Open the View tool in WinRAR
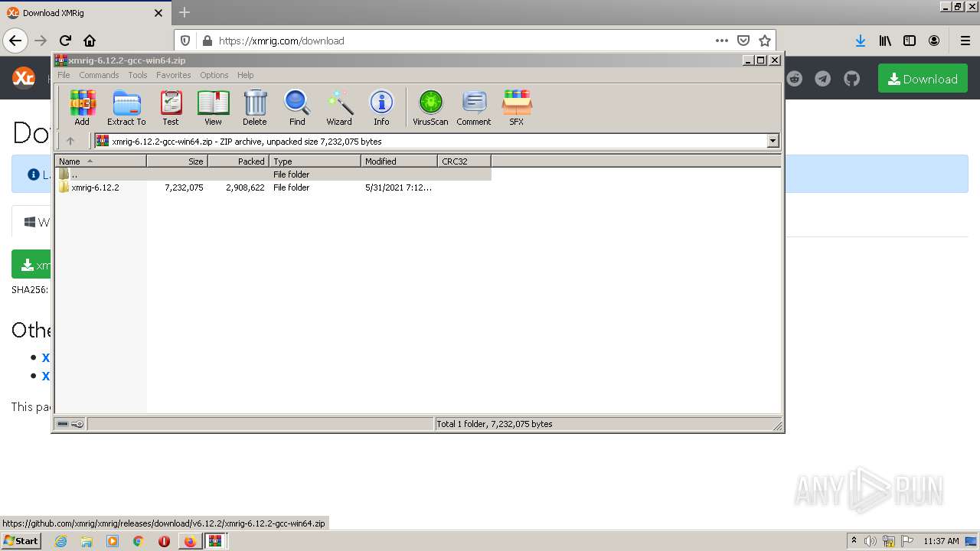 coord(213,107)
